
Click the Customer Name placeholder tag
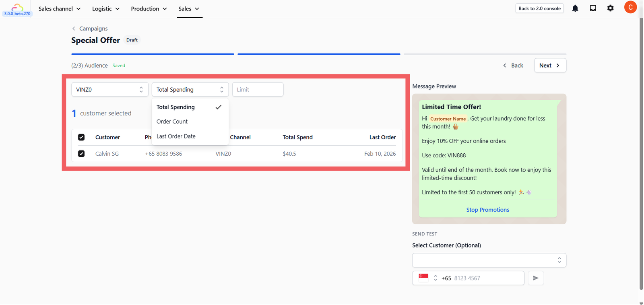pos(448,119)
